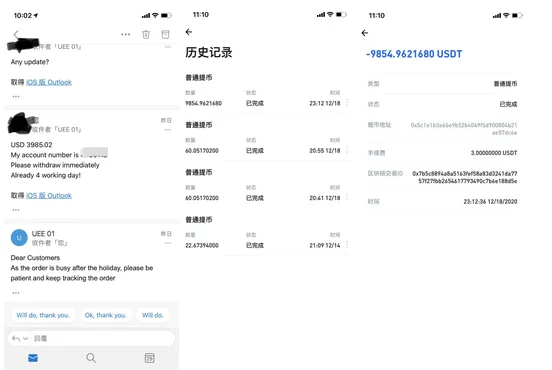Open the iOS Outlook link under 'Already 4 working day!'
552x370 pixels.
[49, 195]
